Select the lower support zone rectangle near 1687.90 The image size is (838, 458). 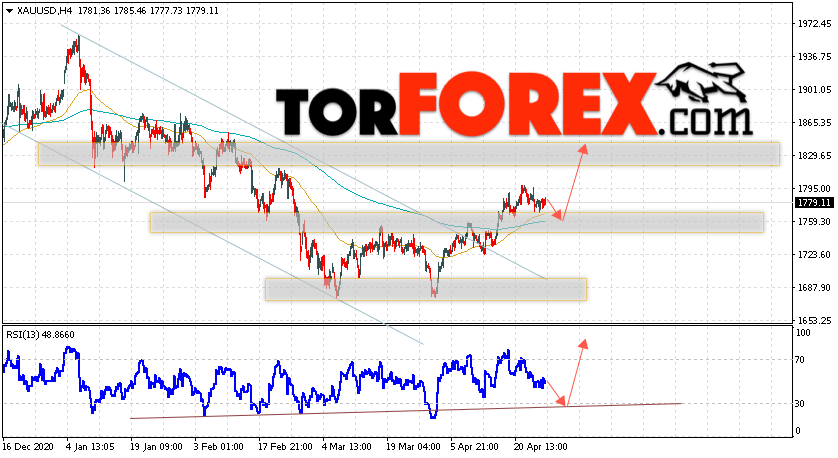tap(426, 289)
